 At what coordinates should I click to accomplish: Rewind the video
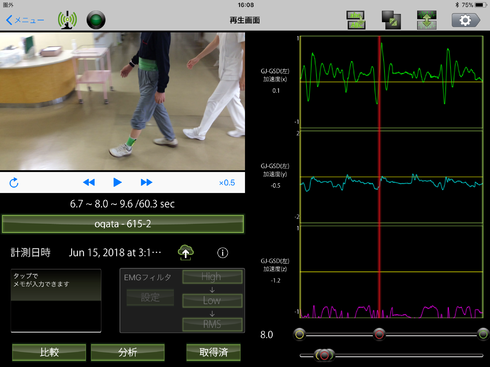click(x=89, y=182)
